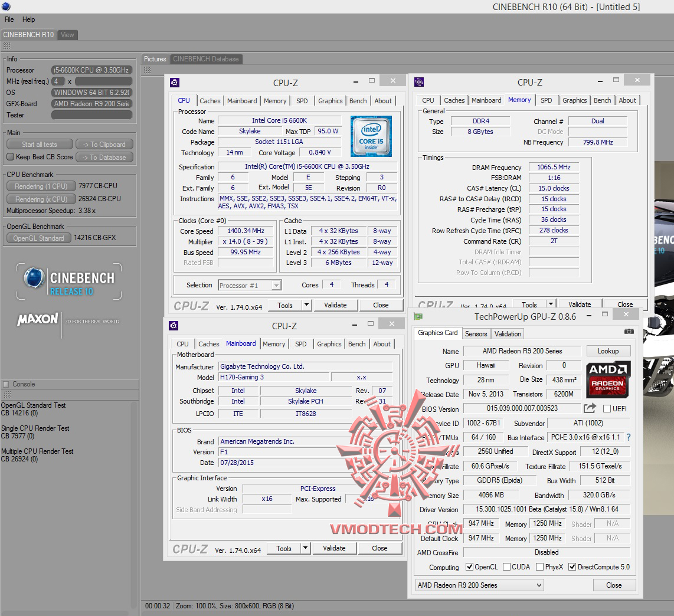This screenshot has width=674, height=616.
Task: Open the File menu
Action: coord(9,19)
